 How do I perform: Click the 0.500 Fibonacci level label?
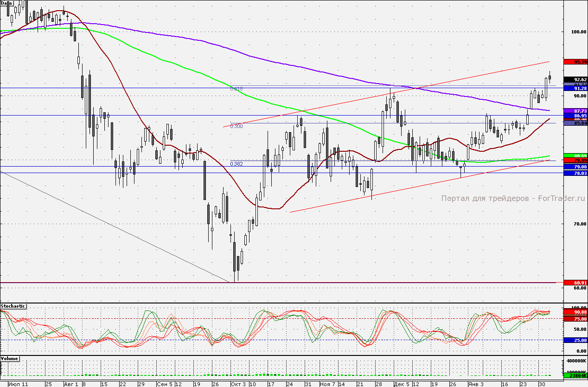pyautogui.click(x=236, y=126)
